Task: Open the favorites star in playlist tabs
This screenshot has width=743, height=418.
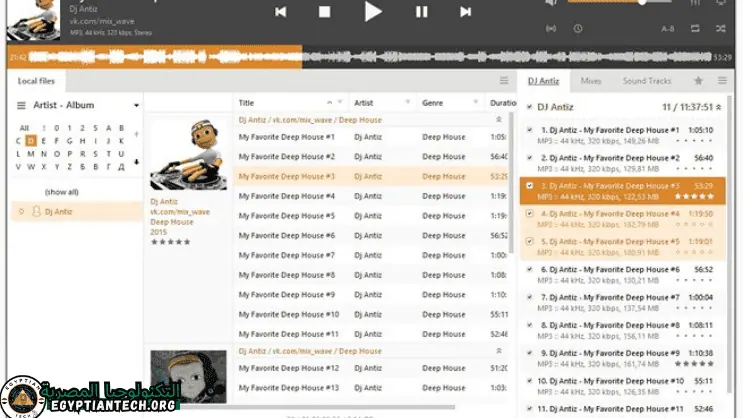Action: tap(698, 80)
